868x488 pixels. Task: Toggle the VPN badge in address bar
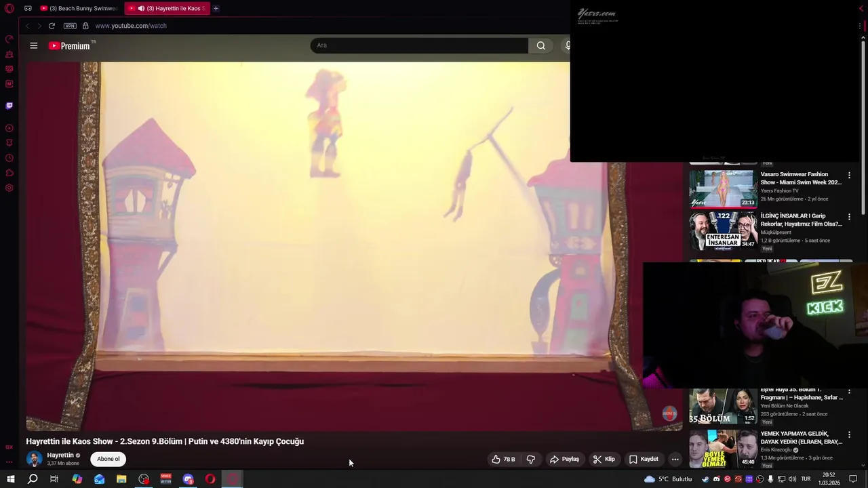(70, 26)
